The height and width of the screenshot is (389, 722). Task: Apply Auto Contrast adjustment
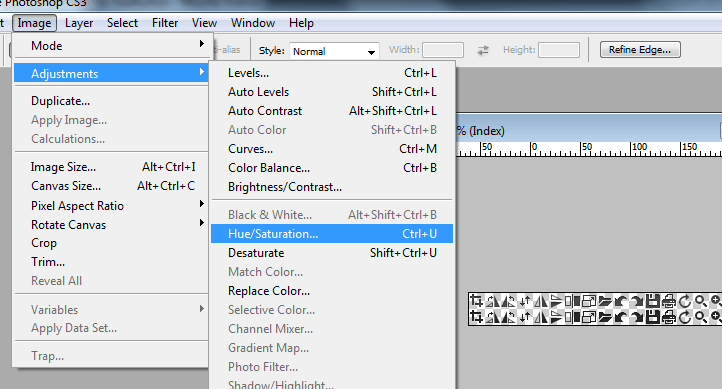click(332, 111)
